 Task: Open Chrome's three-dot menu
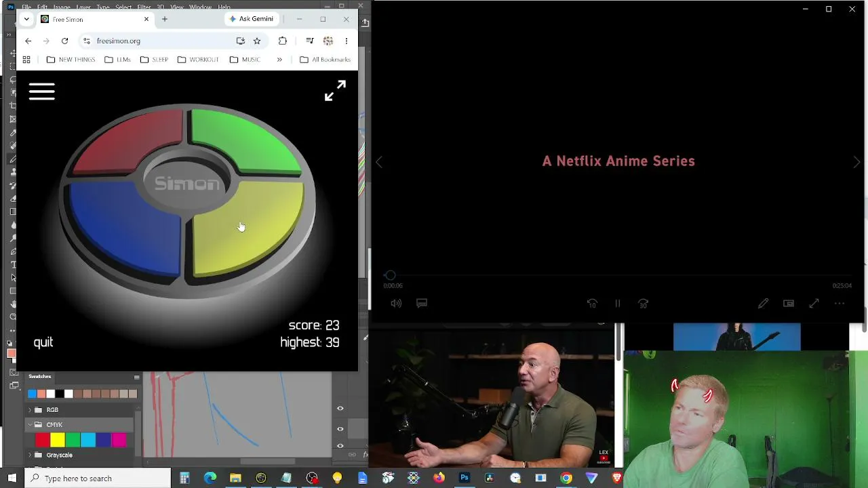pyautogui.click(x=347, y=41)
